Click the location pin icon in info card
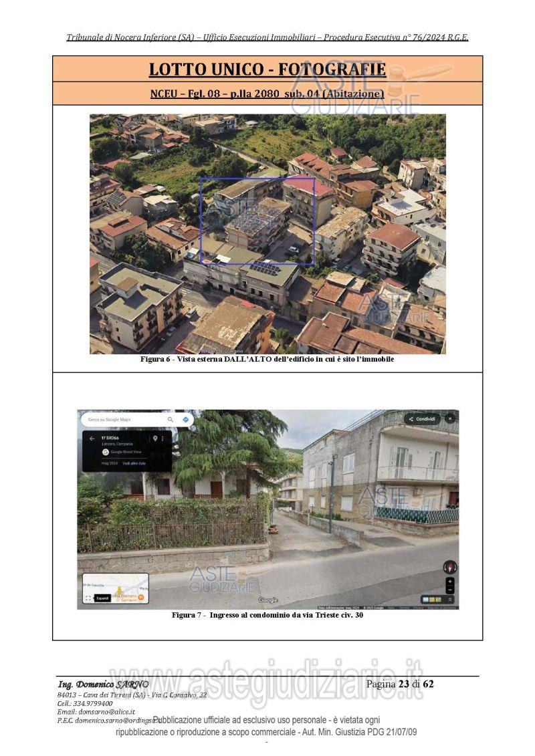Screen dimensions: 535x756 click(x=155, y=438)
